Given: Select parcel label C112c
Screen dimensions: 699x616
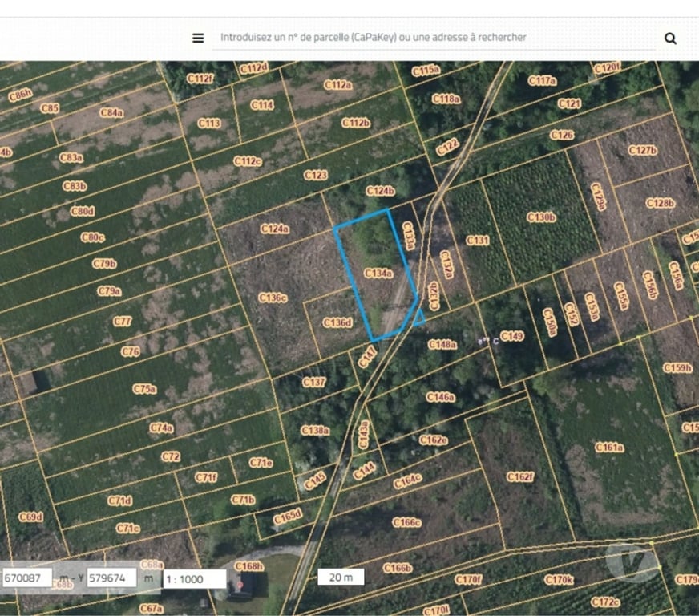Looking at the screenshot, I should [x=248, y=161].
